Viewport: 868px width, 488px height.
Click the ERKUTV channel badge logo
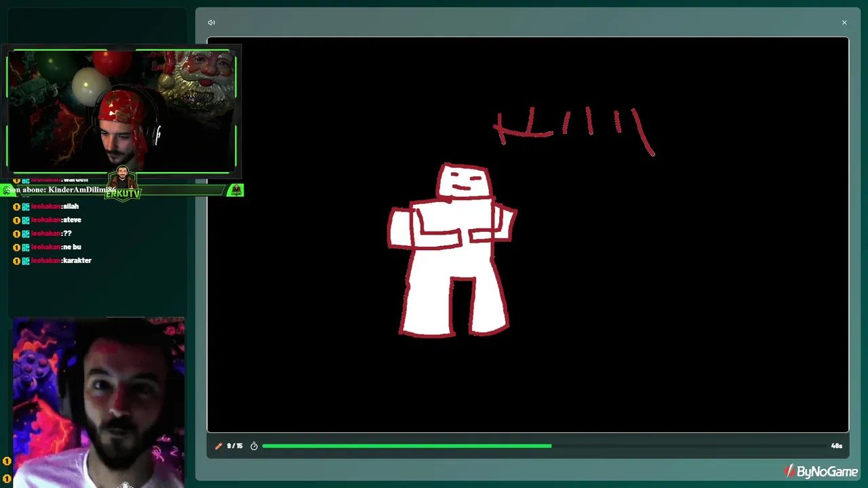point(123,184)
